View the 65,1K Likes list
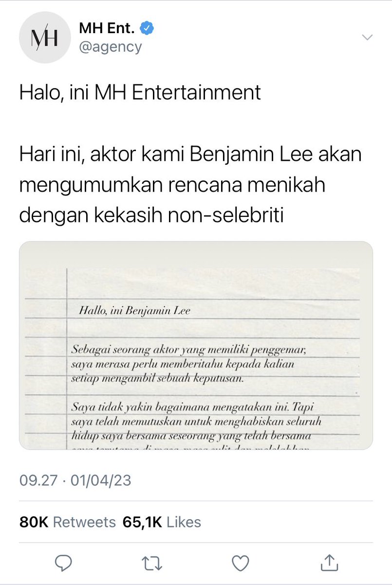This screenshot has width=392, height=585. [162, 522]
